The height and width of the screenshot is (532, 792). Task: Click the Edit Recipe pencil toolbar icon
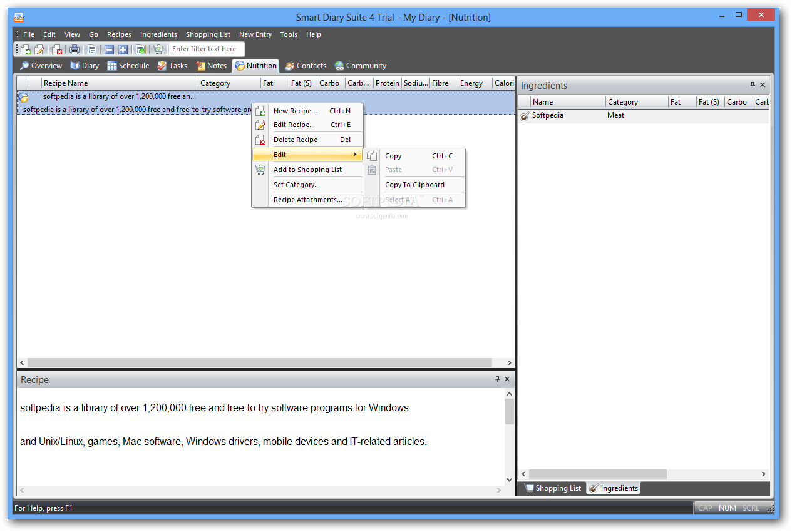[39, 49]
